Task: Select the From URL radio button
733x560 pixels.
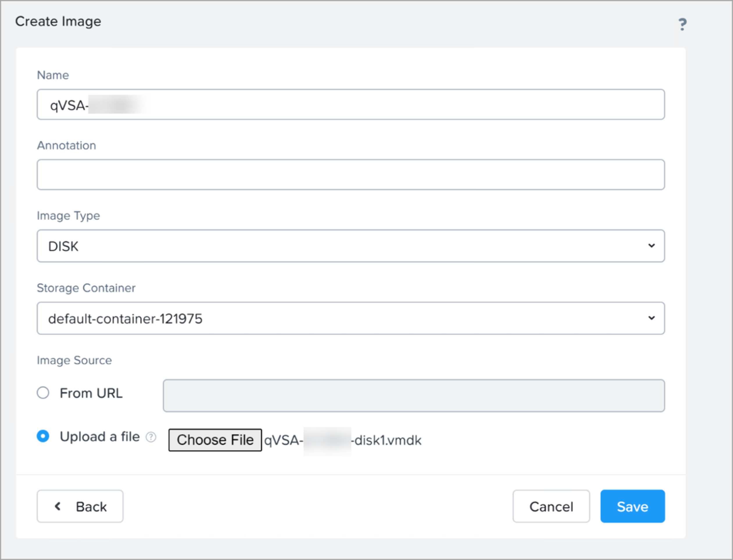Action: [43, 393]
